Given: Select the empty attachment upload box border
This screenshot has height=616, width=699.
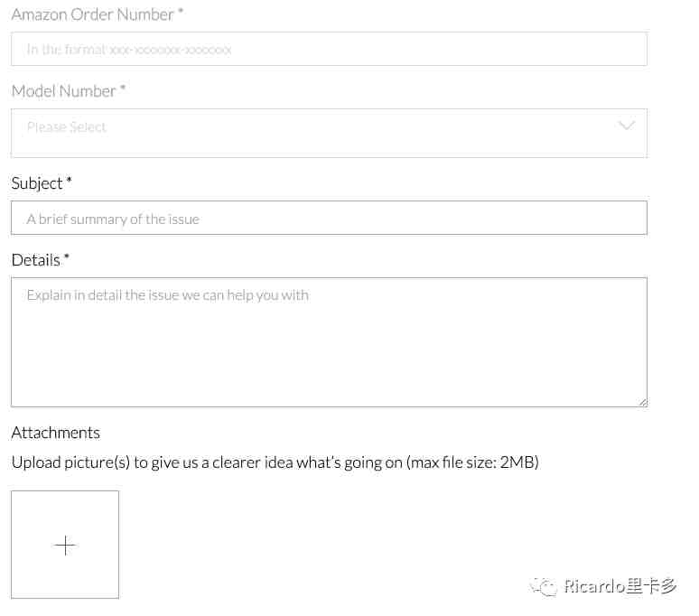Looking at the screenshot, I should point(65,545).
